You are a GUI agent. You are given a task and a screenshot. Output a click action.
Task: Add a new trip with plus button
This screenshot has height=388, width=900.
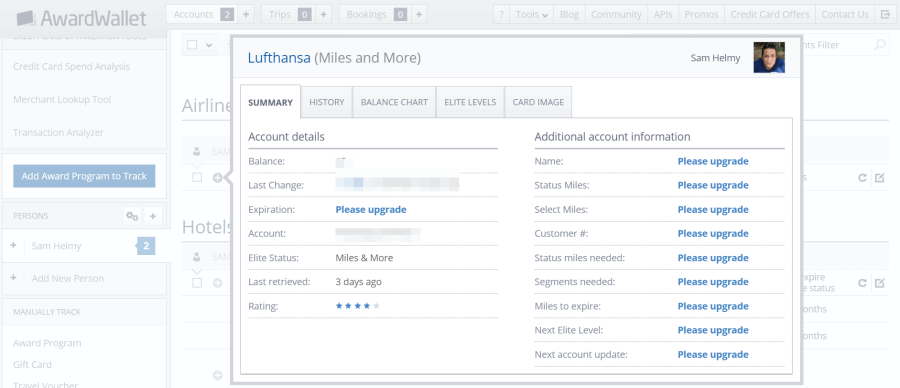pos(323,14)
